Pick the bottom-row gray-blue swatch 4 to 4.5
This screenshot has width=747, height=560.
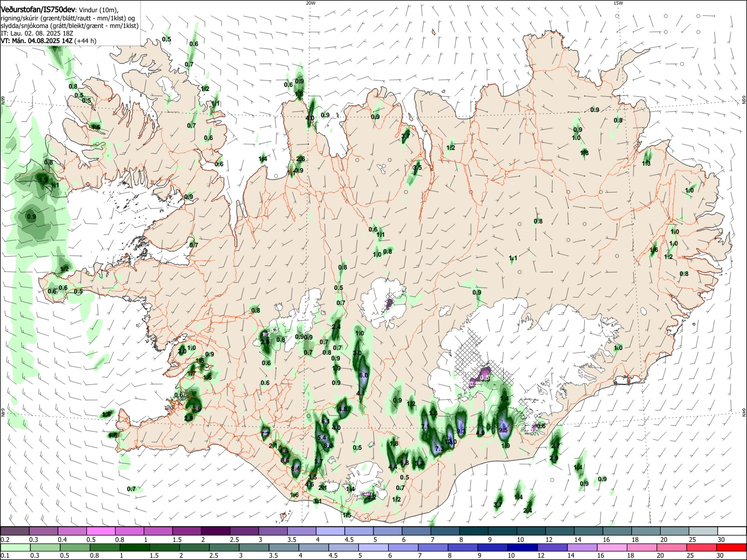pyautogui.click(x=314, y=547)
